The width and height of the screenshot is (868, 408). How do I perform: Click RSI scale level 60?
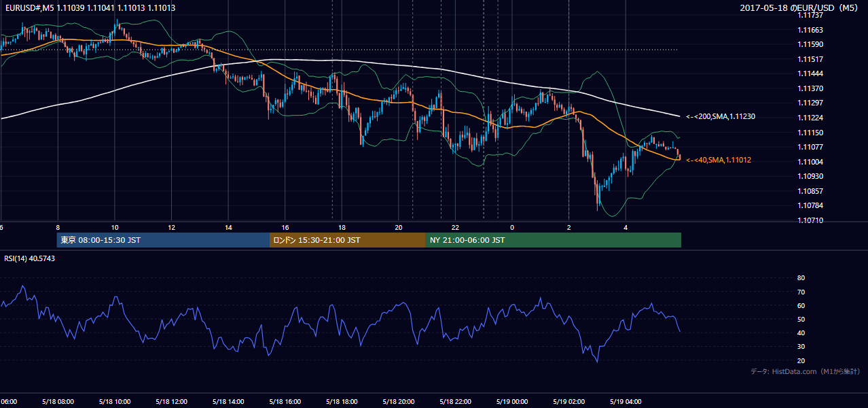pos(801,305)
